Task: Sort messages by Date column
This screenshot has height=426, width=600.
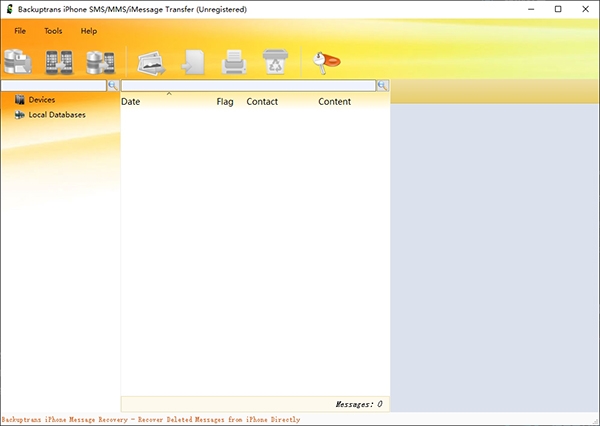Action: (130, 102)
